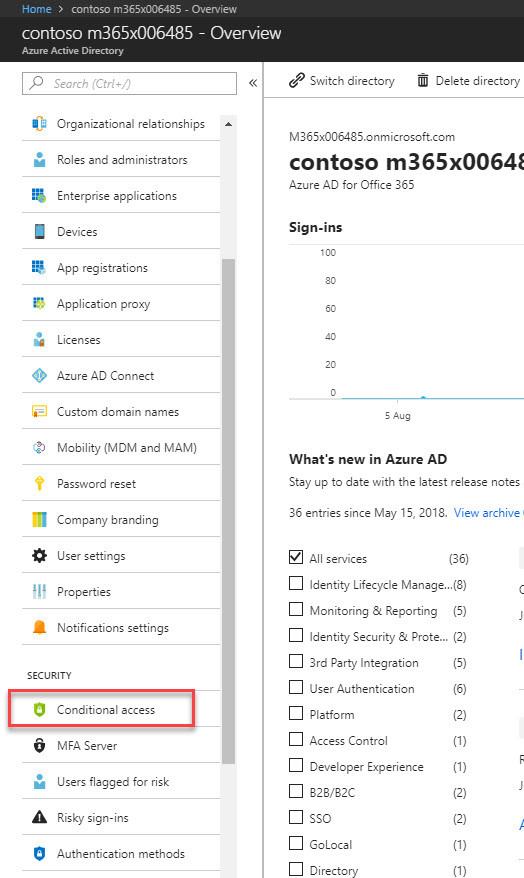Open Company branding menu item
Viewport: 524px width, 878px height.
point(121,519)
